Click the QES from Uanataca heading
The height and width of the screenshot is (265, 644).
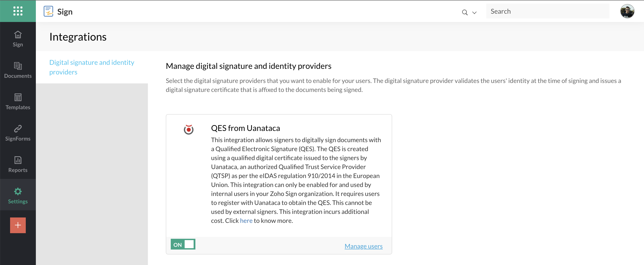tap(245, 128)
